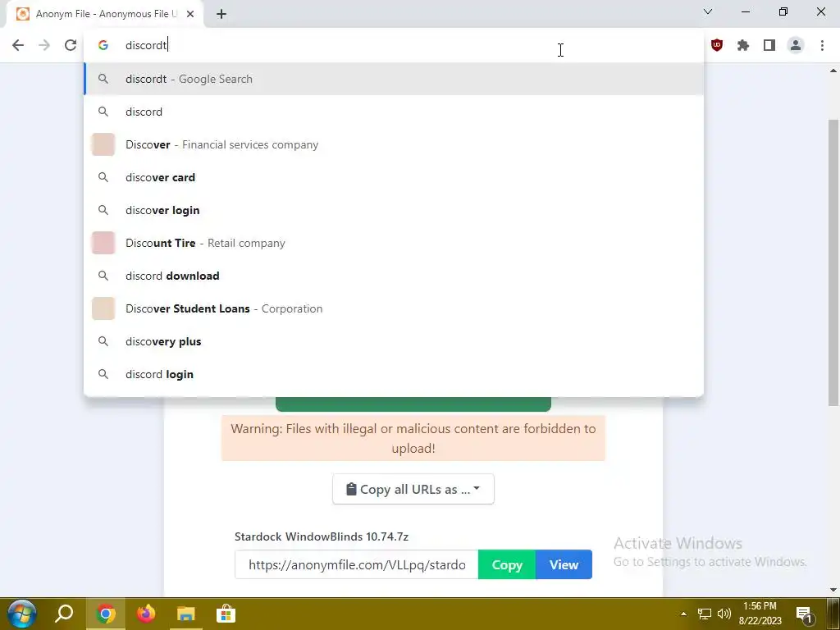Expand the 'Copy all URLs as' dropdown
This screenshot has width=840, height=630.
click(x=413, y=489)
